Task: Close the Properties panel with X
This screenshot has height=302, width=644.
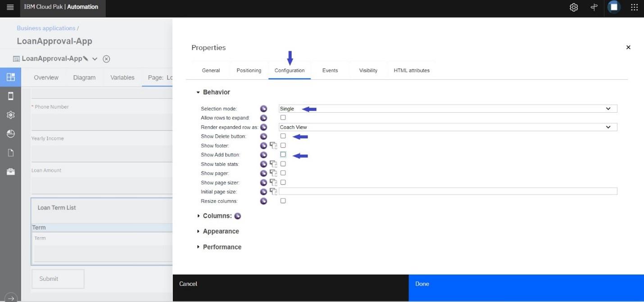Action: (628, 47)
